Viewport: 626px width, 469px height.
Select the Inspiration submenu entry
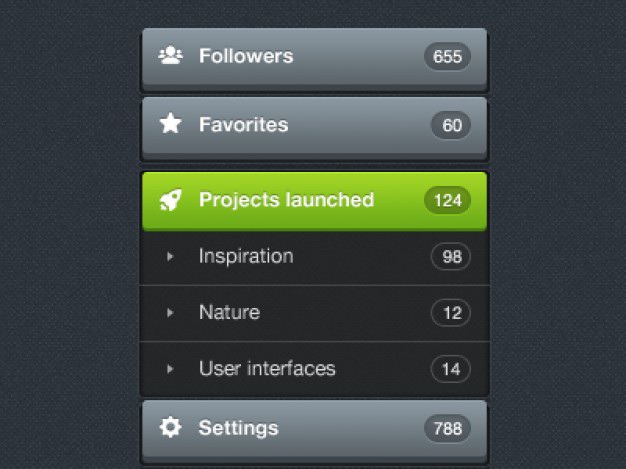click(315, 257)
